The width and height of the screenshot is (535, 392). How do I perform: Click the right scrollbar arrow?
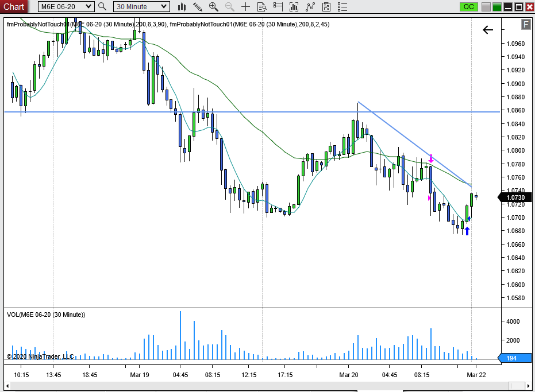point(529,386)
